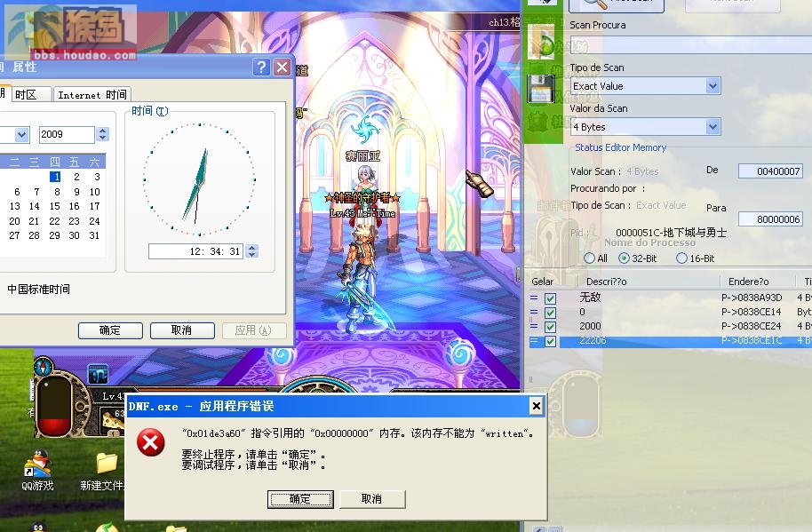Image resolution: width=812 pixels, height=532 pixels.
Task: Select day 24 in the calendar
Action: point(94,221)
